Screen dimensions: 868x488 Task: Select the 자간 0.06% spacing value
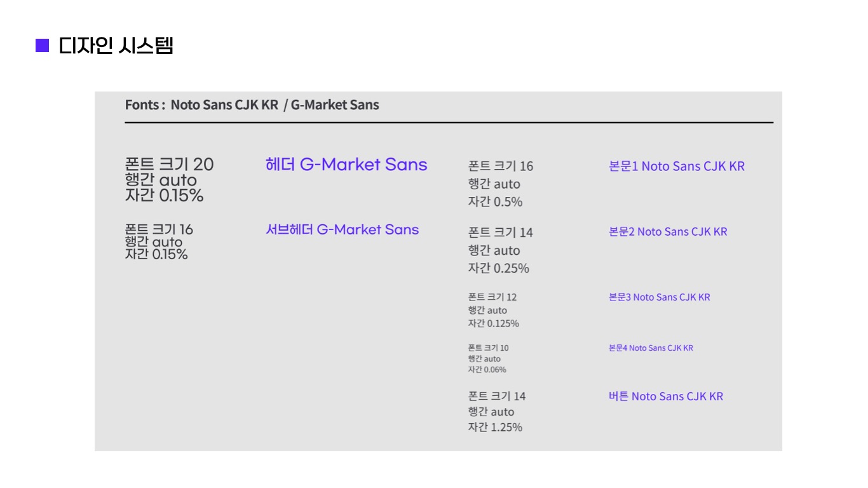point(487,370)
